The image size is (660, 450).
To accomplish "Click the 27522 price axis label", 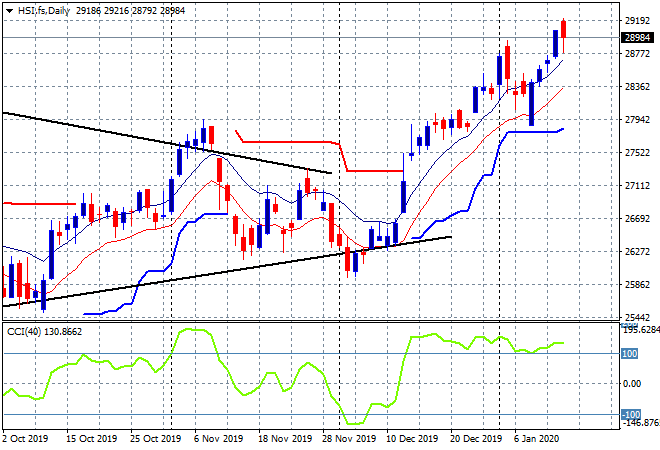I will pos(637,153).
